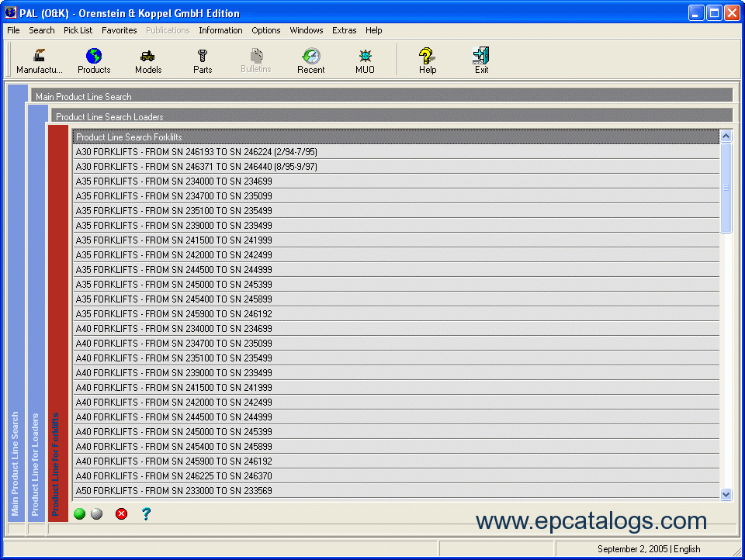Click the list scrollbar up arrow

pos(726,137)
